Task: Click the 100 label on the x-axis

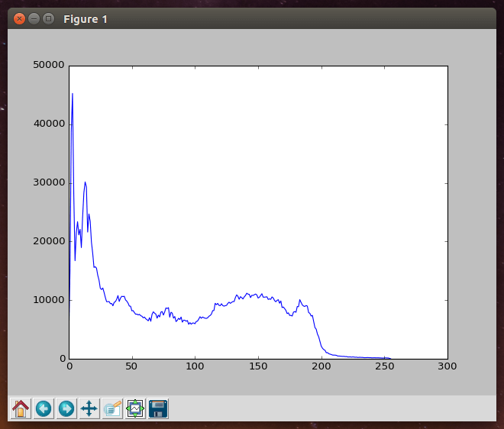Action: [195, 366]
